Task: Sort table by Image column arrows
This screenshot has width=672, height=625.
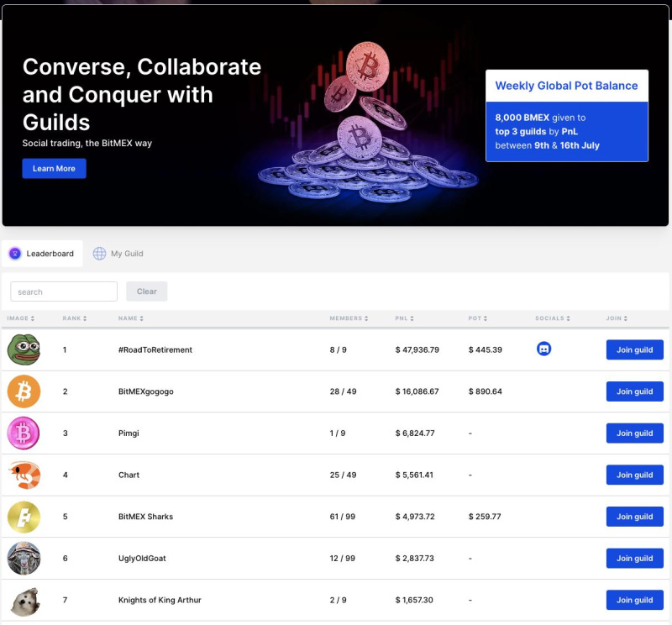Action: [x=33, y=318]
